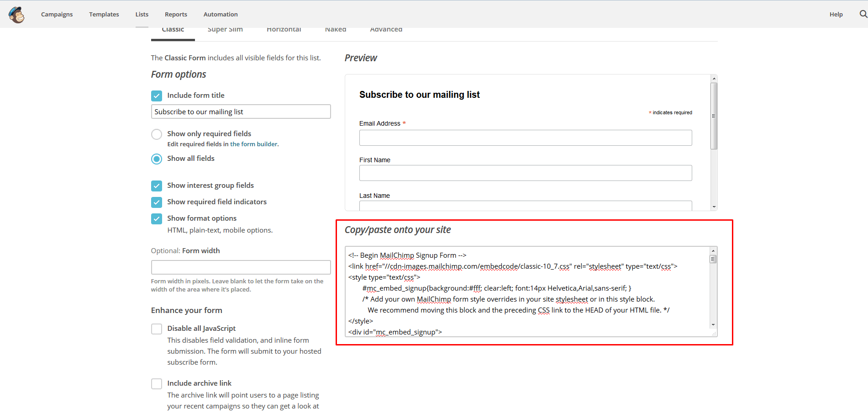Open the Horizontal form tab
The image size is (868, 414).
[x=284, y=29]
